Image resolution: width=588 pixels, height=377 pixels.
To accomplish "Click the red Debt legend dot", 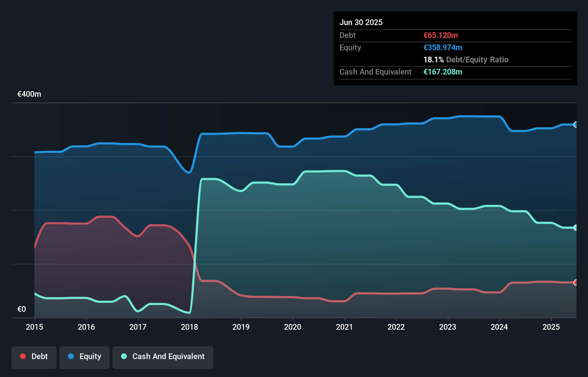I will [x=23, y=356].
